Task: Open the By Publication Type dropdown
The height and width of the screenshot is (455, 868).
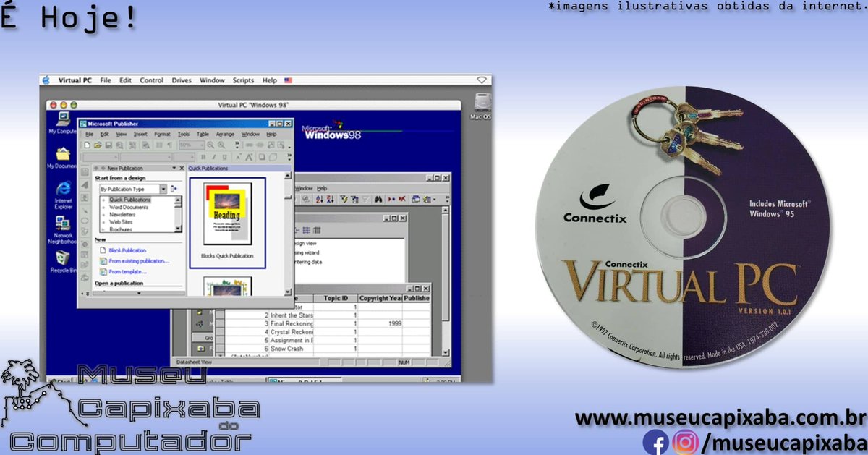Action: (163, 189)
